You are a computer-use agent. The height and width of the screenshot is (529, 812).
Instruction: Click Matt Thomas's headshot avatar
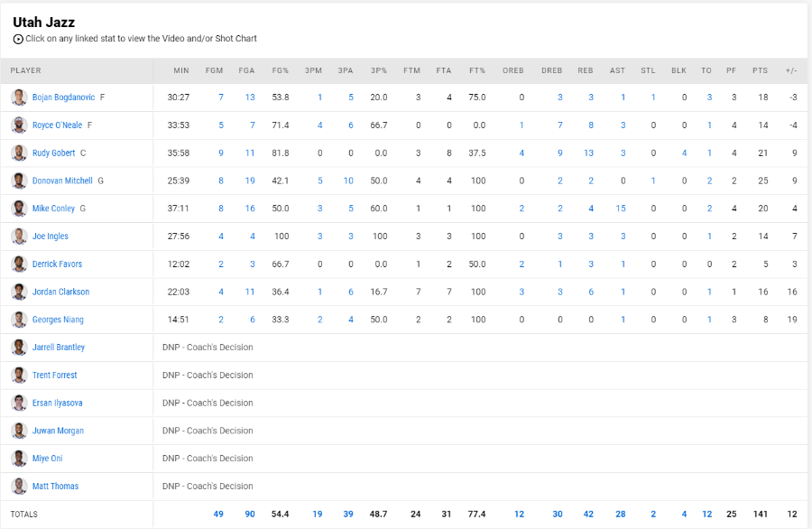point(19,486)
